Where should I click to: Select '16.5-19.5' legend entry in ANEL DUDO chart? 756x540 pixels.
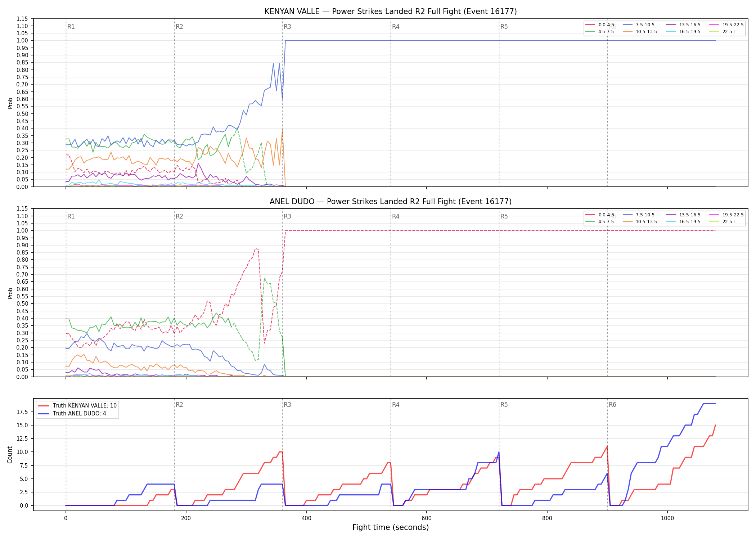click(x=683, y=222)
